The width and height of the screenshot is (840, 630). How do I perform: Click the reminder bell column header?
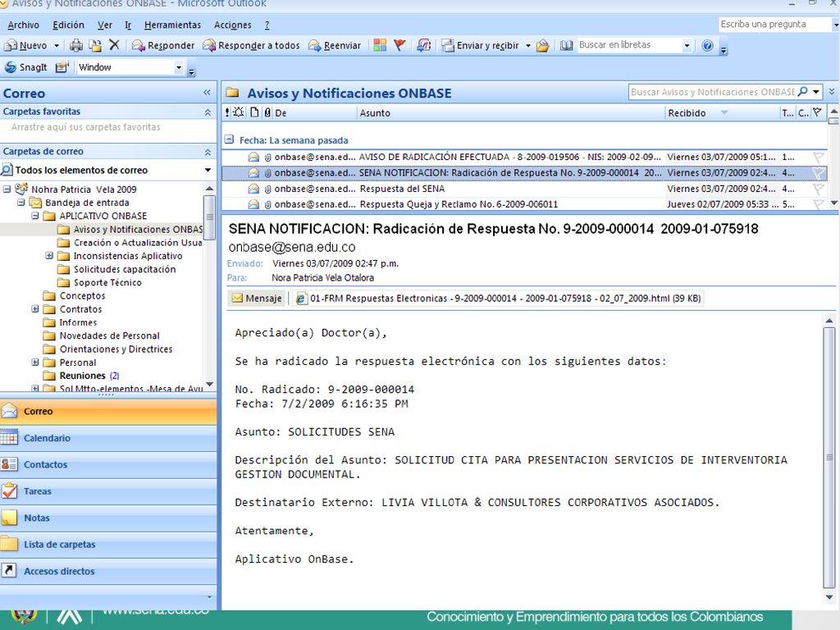coord(239,112)
